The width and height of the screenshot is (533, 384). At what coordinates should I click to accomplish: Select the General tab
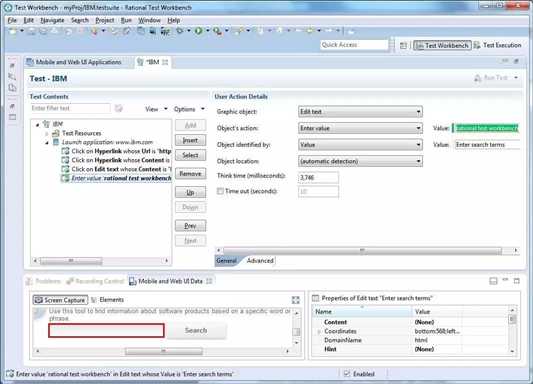(226, 261)
